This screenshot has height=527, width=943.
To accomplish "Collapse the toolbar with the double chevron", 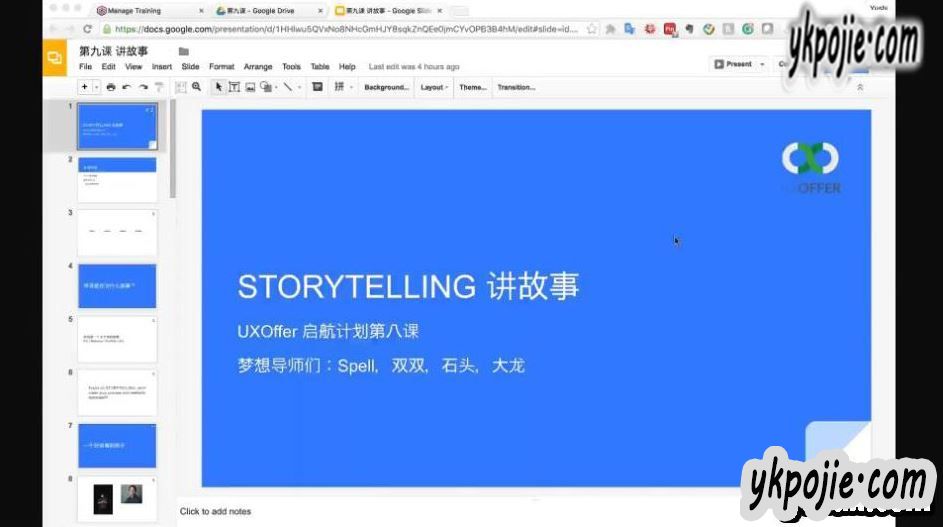I will click(x=859, y=88).
